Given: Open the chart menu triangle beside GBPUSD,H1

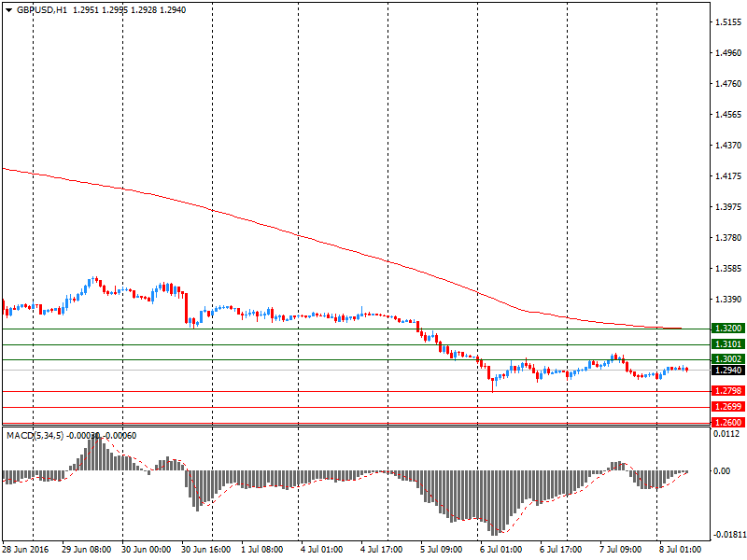Looking at the screenshot, I should 8,10.
